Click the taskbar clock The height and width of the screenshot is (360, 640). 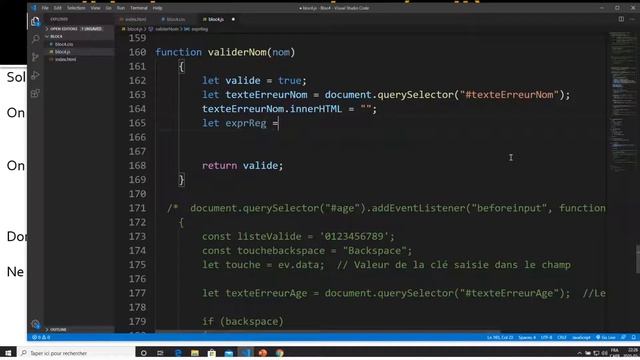point(632,353)
